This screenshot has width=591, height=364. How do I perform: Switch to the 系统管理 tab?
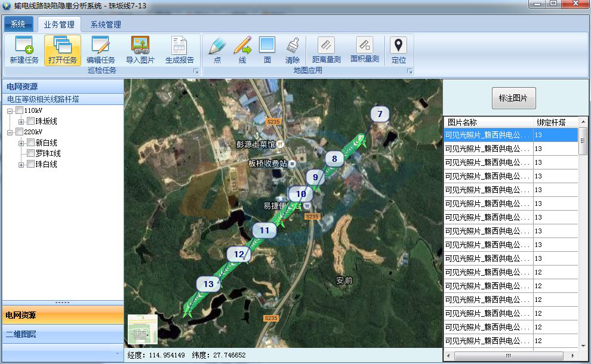click(x=106, y=24)
